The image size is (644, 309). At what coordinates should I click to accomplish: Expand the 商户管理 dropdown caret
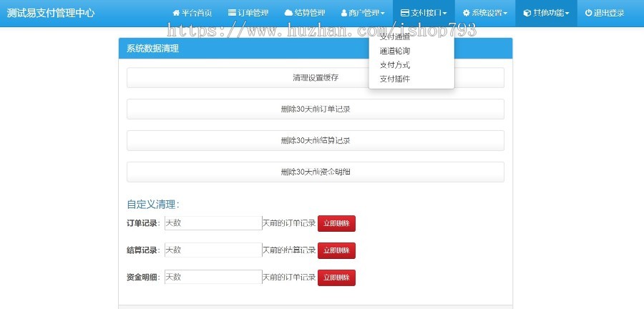383,14
